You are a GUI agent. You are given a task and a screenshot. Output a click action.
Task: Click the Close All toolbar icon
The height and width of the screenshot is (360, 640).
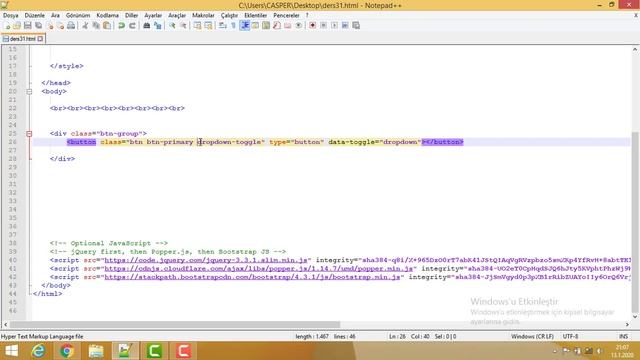pyautogui.click(x=60, y=26)
